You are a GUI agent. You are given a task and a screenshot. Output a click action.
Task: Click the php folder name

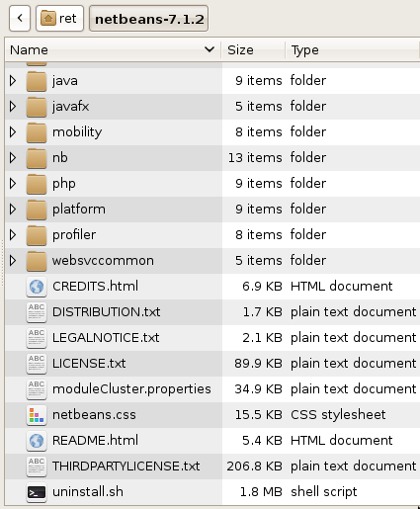pos(64,184)
